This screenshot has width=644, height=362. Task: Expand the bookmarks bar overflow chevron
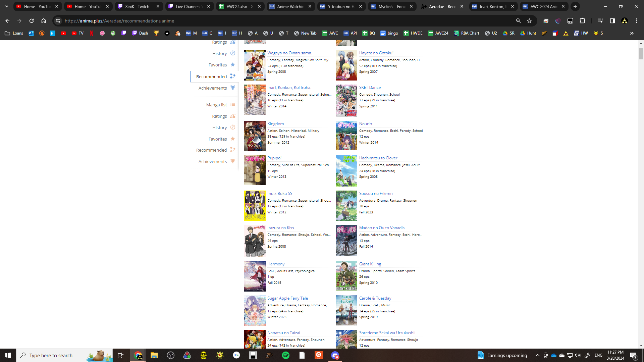coord(632,33)
